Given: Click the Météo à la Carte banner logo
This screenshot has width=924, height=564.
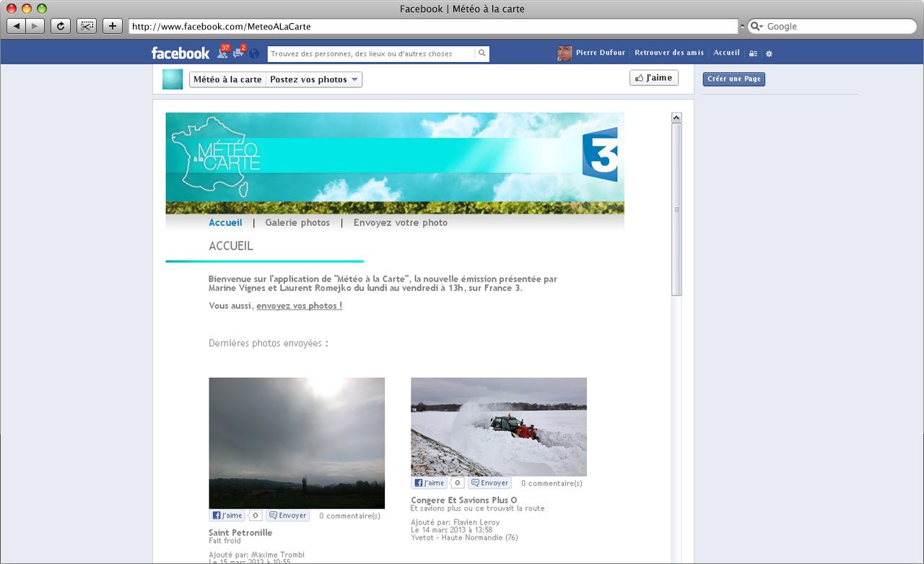Looking at the screenshot, I should coord(214,156).
